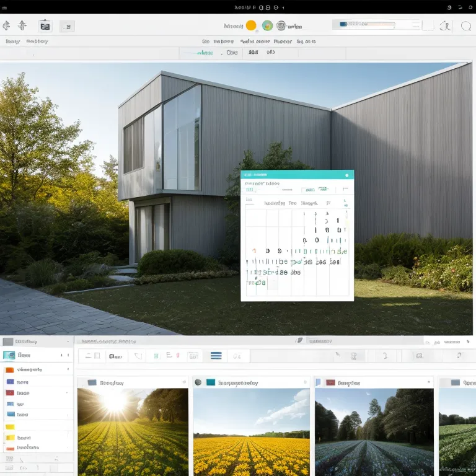476x476 pixels.
Task: Click the back arrow in top toolbar
Action: 6,25
